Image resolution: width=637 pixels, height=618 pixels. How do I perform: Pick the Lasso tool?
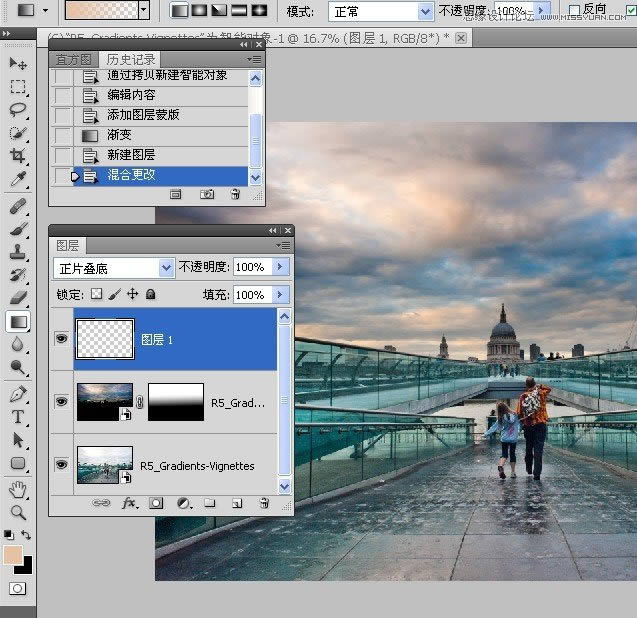(18, 110)
